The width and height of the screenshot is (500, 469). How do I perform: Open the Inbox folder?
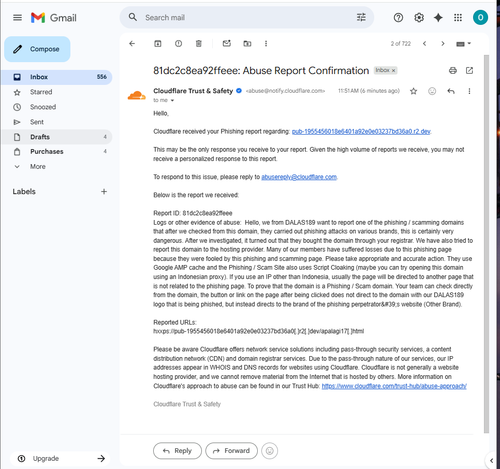(x=56, y=77)
